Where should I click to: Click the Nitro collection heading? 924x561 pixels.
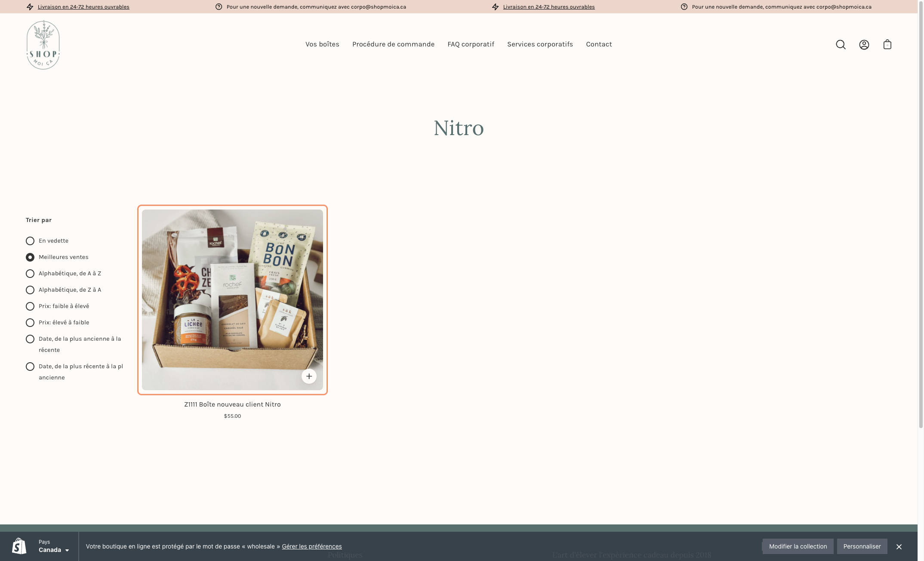point(459,128)
